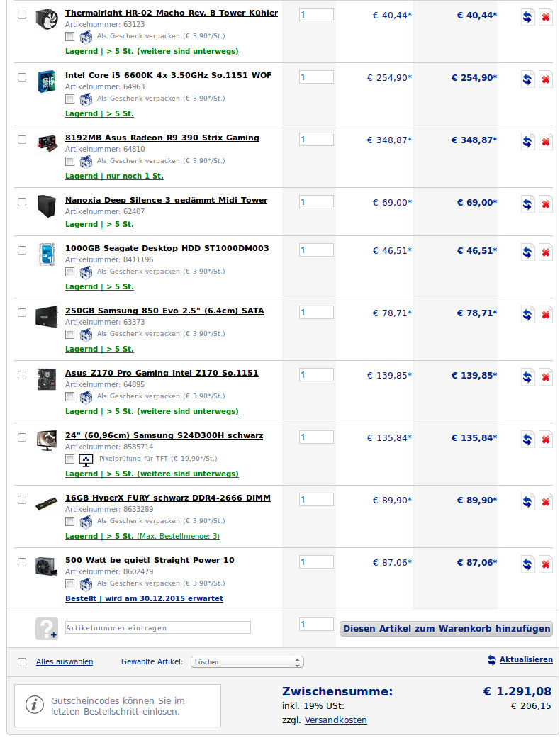Open 1000GB Seagate Desktop HDD ST1000DM003 link
Screen dimensions: 560x738
pyautogui.click(x=167, y=249)
